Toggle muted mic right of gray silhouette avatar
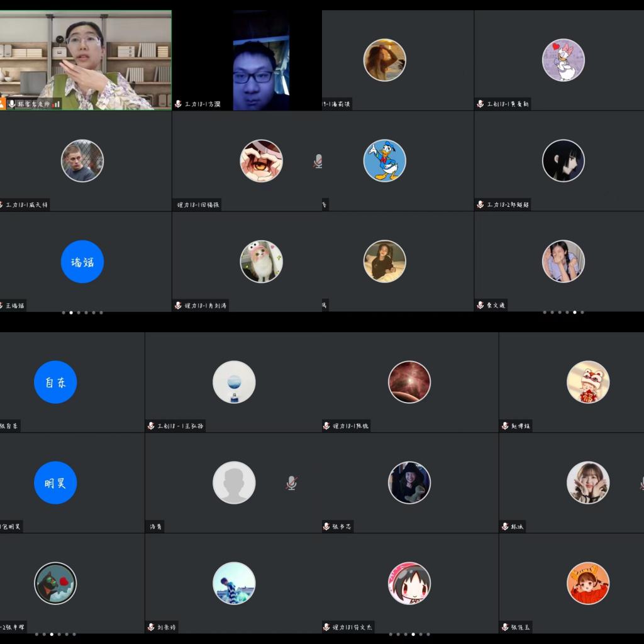This screenshot has width=644, height=644. [291, 482]
